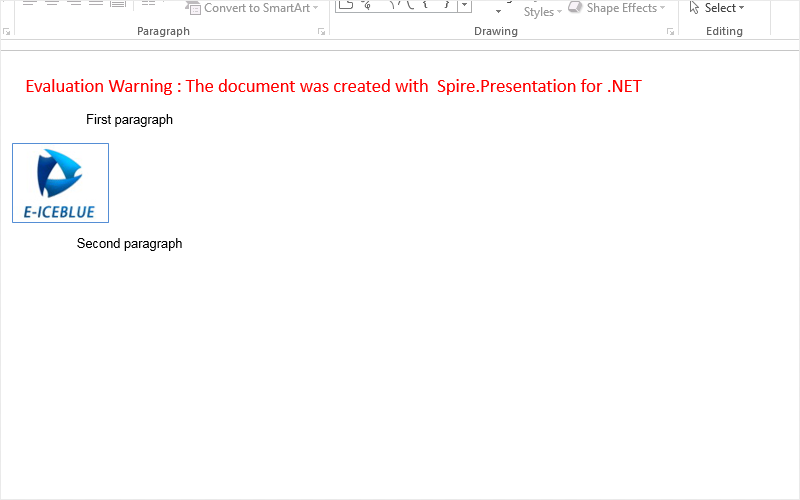
Task: Expand the shapes gallery More arrow
Action: (464, 5)
